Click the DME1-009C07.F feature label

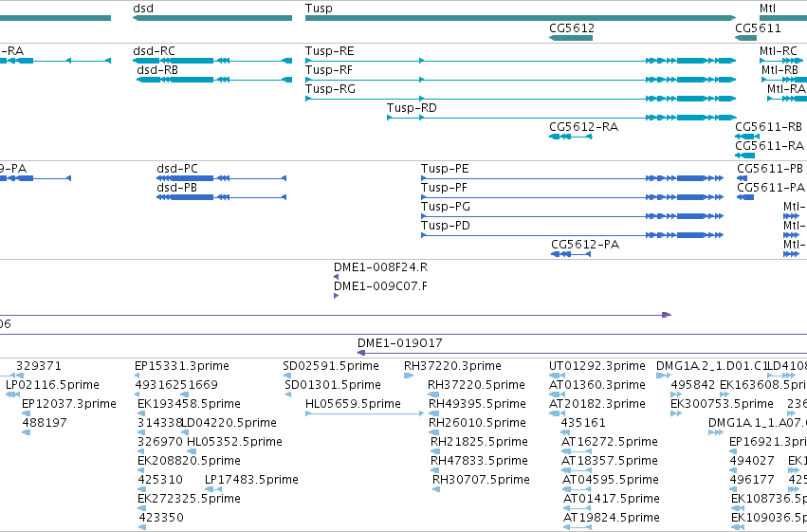pos(380,286)
